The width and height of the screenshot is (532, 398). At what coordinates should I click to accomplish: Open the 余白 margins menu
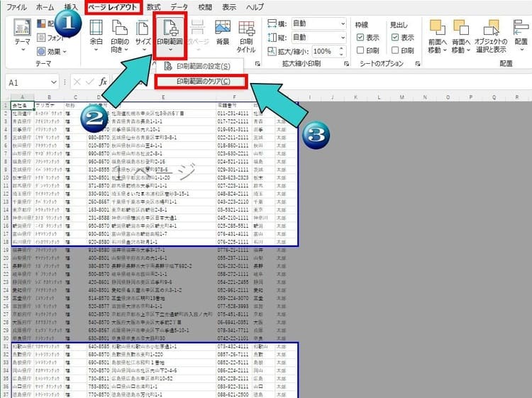pyautogui.click(x=96, y=35)
